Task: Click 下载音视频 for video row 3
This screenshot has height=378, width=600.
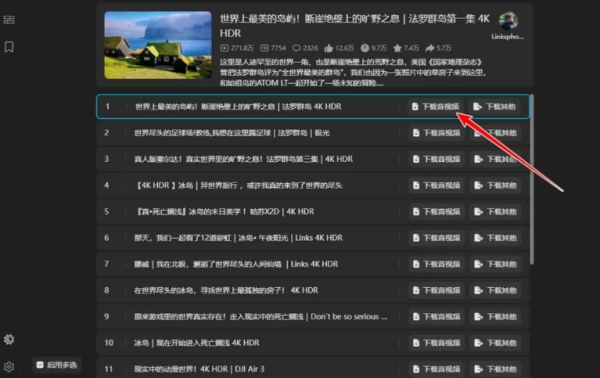Action: click(436, 159)
